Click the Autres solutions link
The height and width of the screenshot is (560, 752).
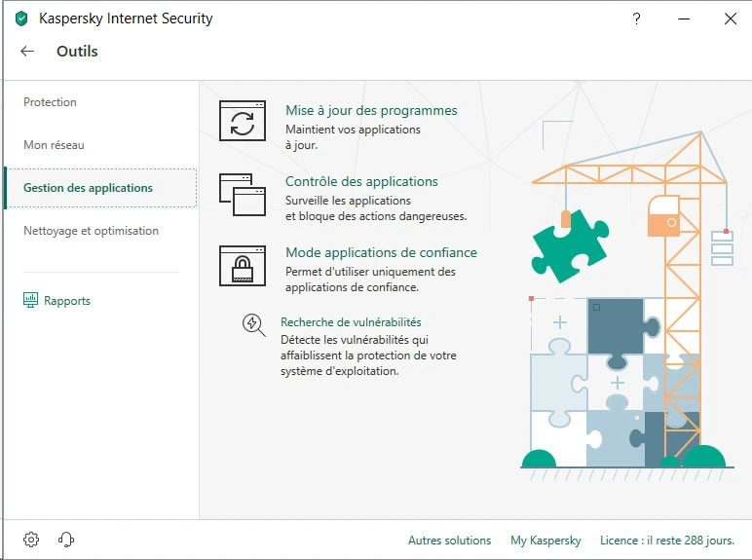point(449,541)
